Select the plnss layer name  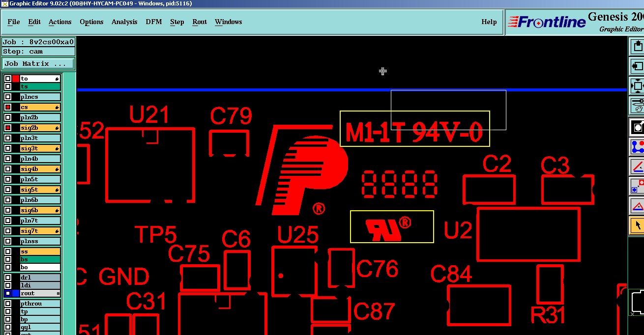pos(40,241)
